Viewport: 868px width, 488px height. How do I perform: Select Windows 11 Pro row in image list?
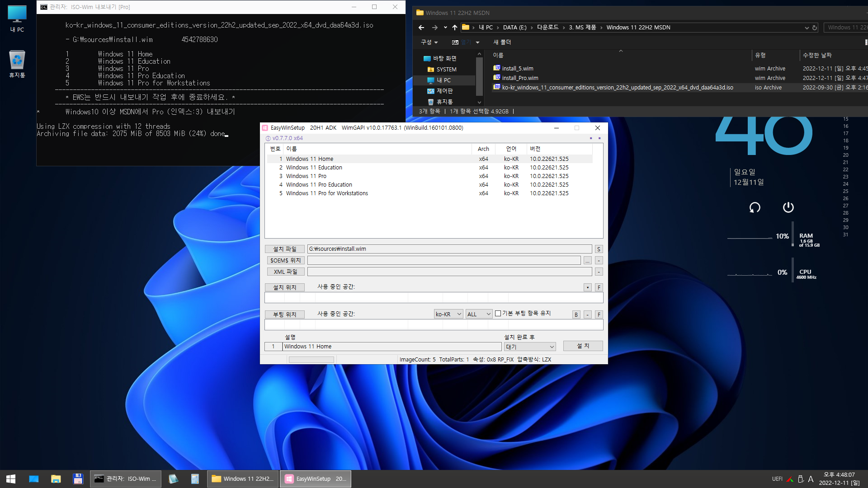coord(429,176)
